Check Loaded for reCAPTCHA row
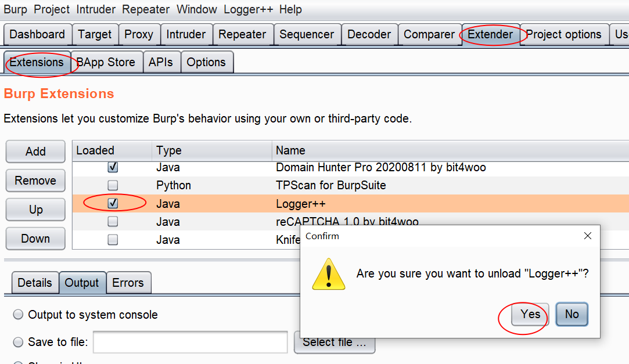The height and width of the screenshot is (364, 629). [x=113, y=221]
